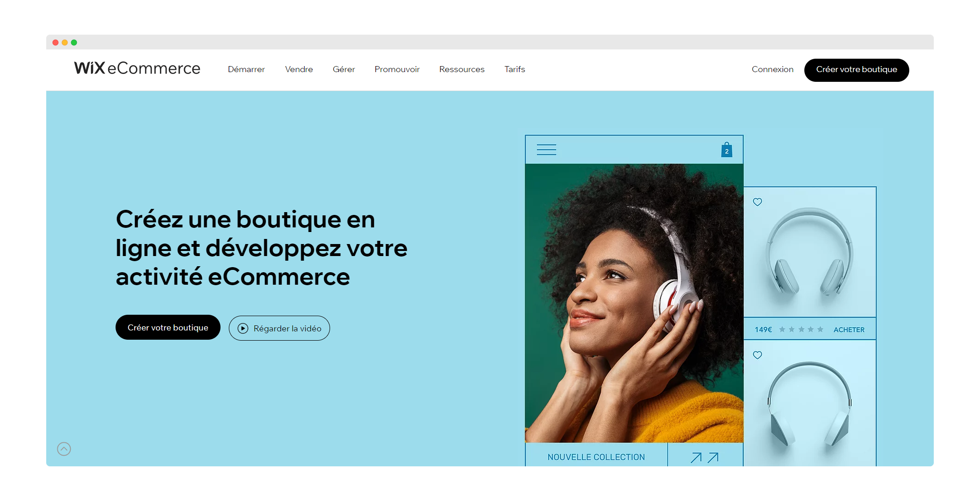The height and width of the screenshot is (501, 980).
Task: Click the play icon in Regarder la vidéo
Action: 243,328
